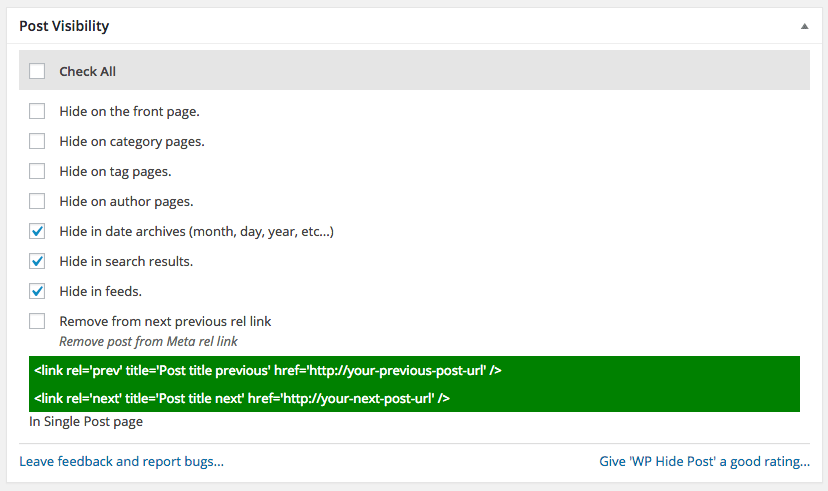The width and height of the screenshot is (828, 491).
Task: Open the Leave feedback and report bugs link
Action: pyautogui.click(x=121, y=461)
